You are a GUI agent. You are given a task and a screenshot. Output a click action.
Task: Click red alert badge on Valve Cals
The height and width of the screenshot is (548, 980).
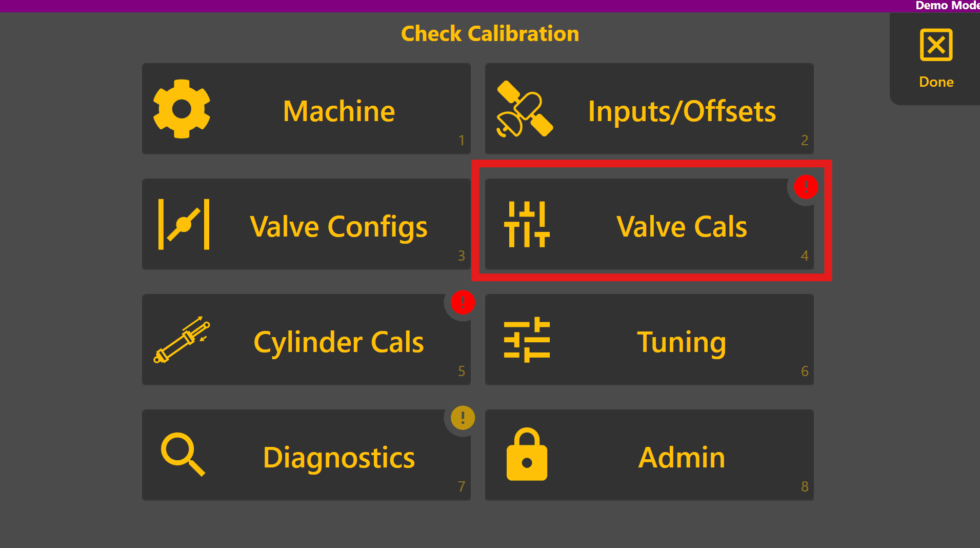(x=806, y=187)
